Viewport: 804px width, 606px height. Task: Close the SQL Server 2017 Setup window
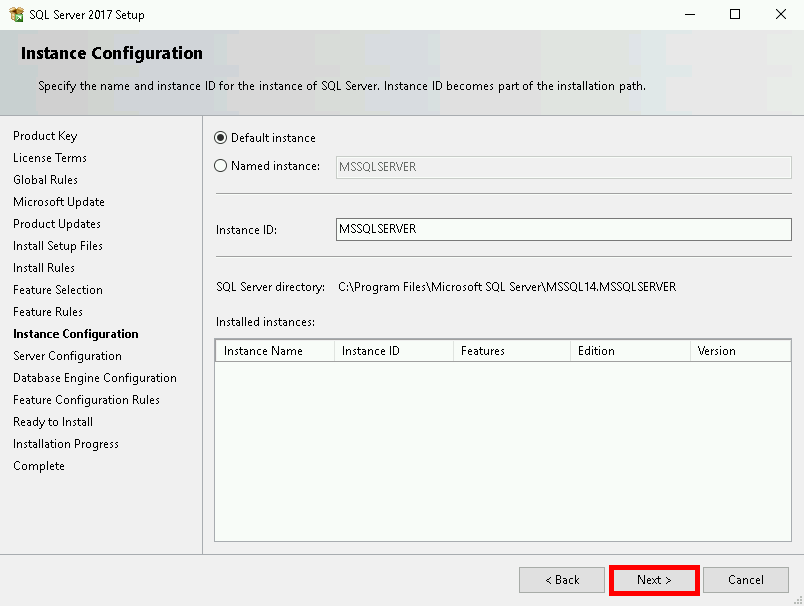[781, 15]
